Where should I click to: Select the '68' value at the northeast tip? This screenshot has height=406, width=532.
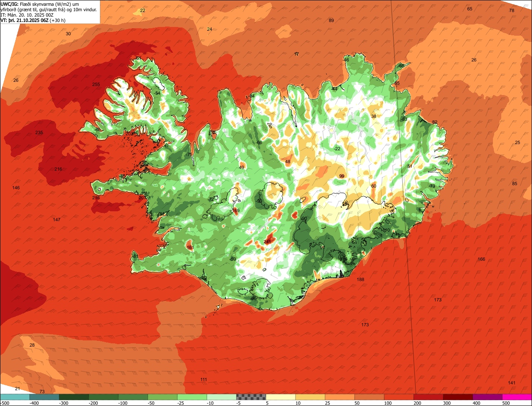[x=401, y=66]
